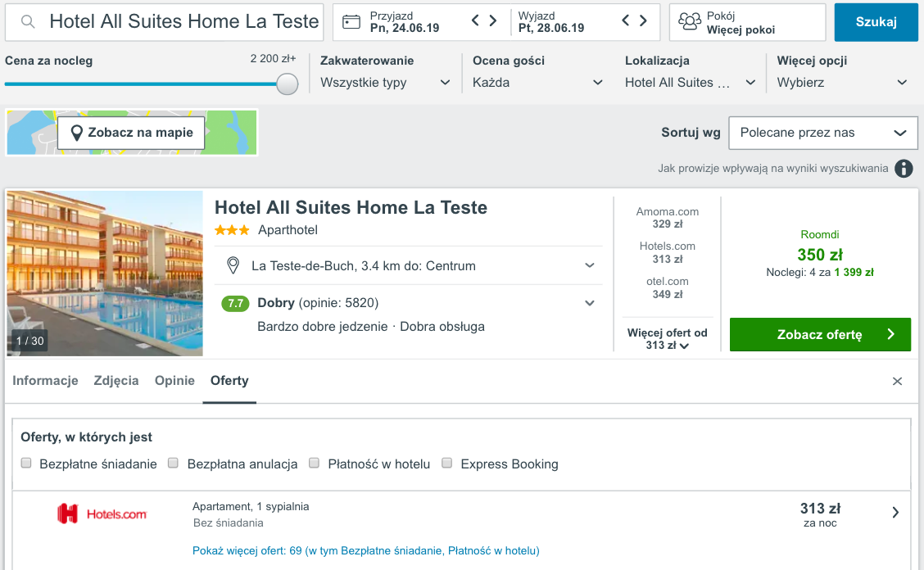Close the hotel details panel
Viewport: 924px width, 570px height.
click(x=897, y=382)
